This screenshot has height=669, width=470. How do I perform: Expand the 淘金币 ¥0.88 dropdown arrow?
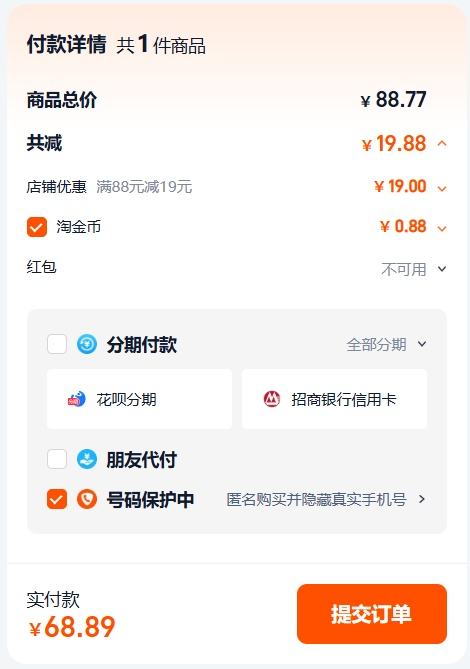(x=442, y=228)
